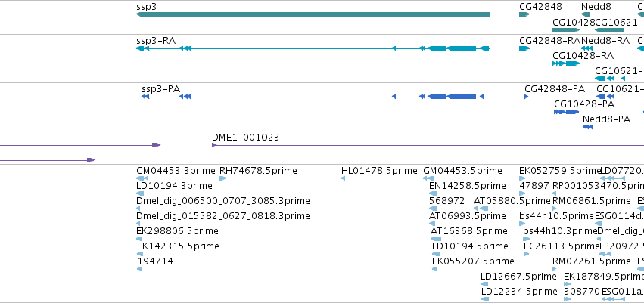Click the CG42848 gene feature
Image resolution: width=644 pixels, height=303 pixels.
coord(524,14)
